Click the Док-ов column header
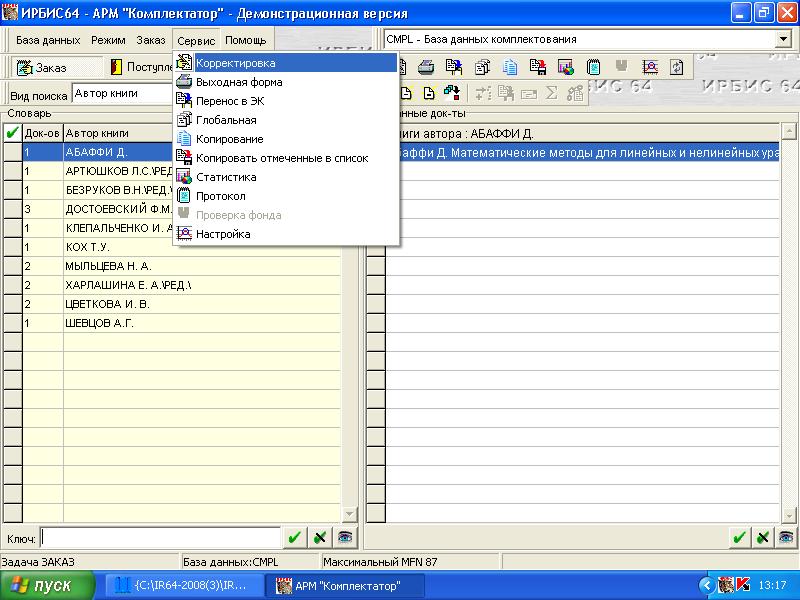 pyautogui.click(x=42, y=133)
